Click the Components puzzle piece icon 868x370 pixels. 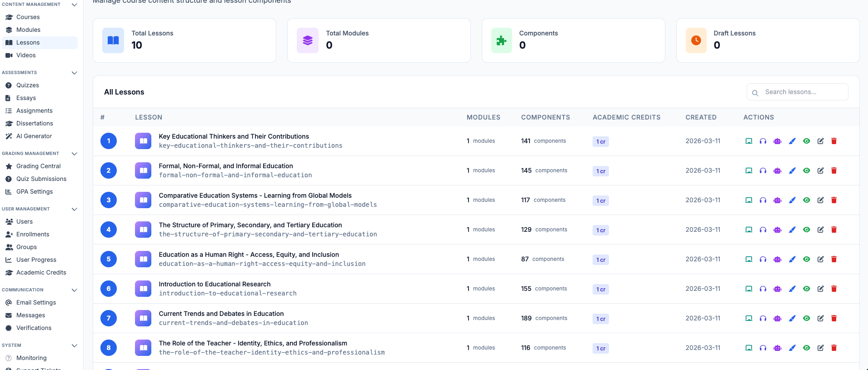[501, 40]
